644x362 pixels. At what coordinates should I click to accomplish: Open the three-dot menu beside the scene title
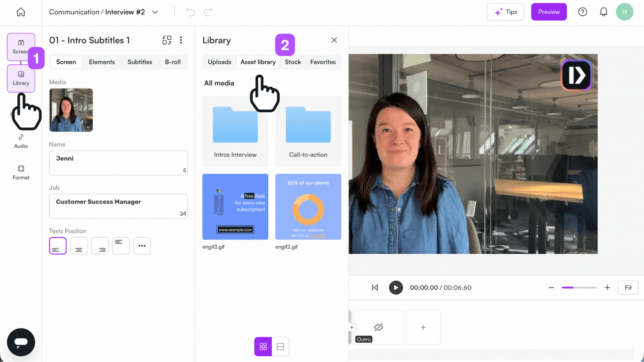[x=181, y=40]
